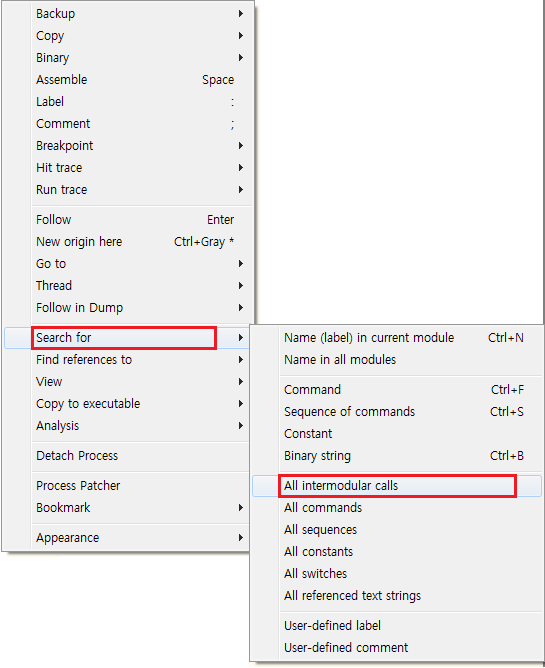545x668 pixels.
Task: Choose the Label menu item
Action: pos(127,102)
